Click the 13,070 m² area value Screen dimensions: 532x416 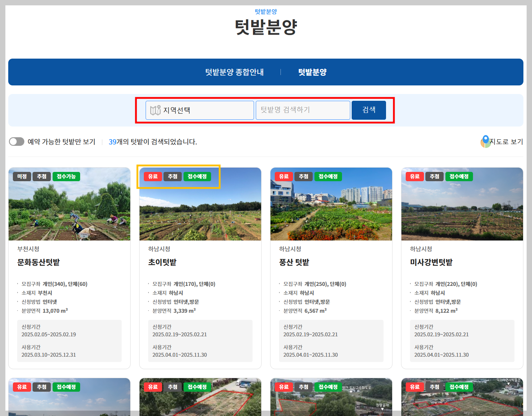(55, 311)
